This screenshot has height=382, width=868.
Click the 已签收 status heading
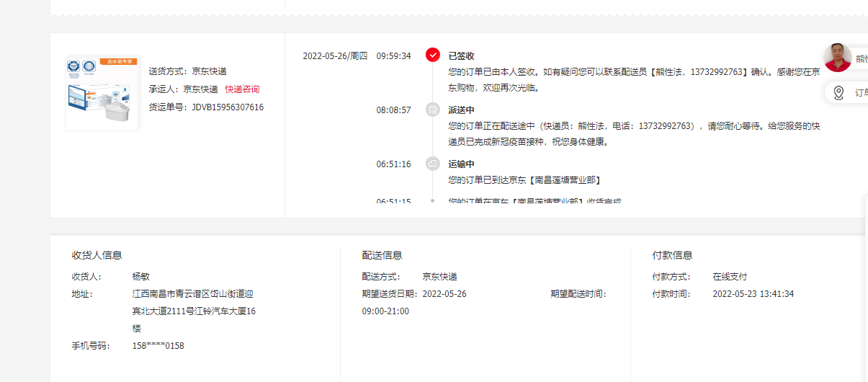point(461,55)
